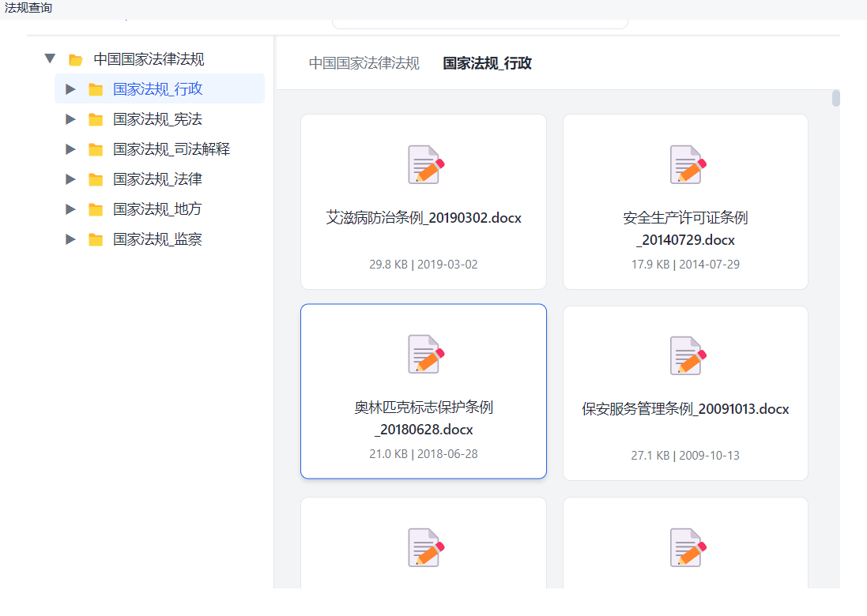Click the document icon for 艾滋病防治条例_20190302.docx
The image size is (867, 616).
[x=426, y=164]
